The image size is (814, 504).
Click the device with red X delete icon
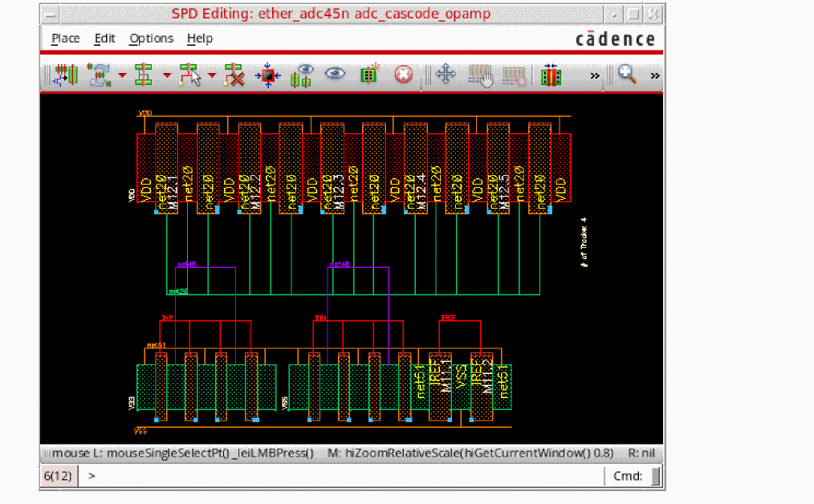coord(234,75)
